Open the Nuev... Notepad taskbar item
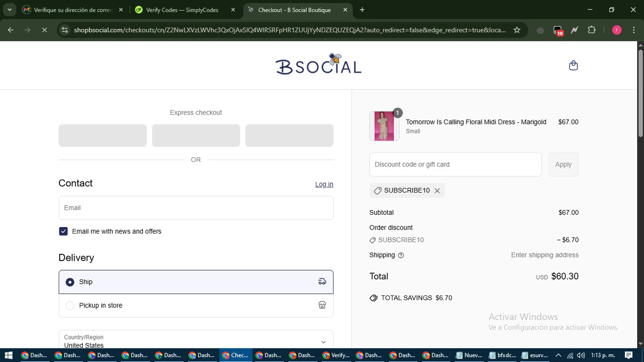644x362 pixels. tap(469, 355)
